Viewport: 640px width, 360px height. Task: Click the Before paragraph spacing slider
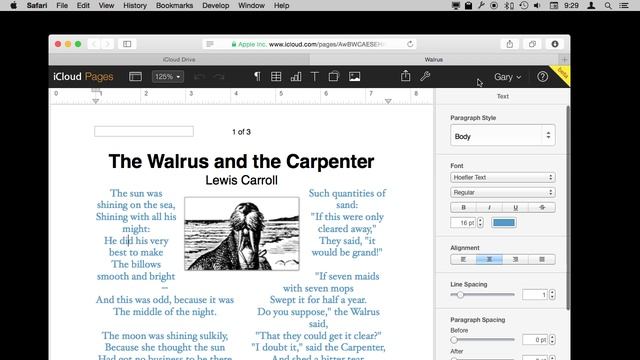[x=483, y=340]
